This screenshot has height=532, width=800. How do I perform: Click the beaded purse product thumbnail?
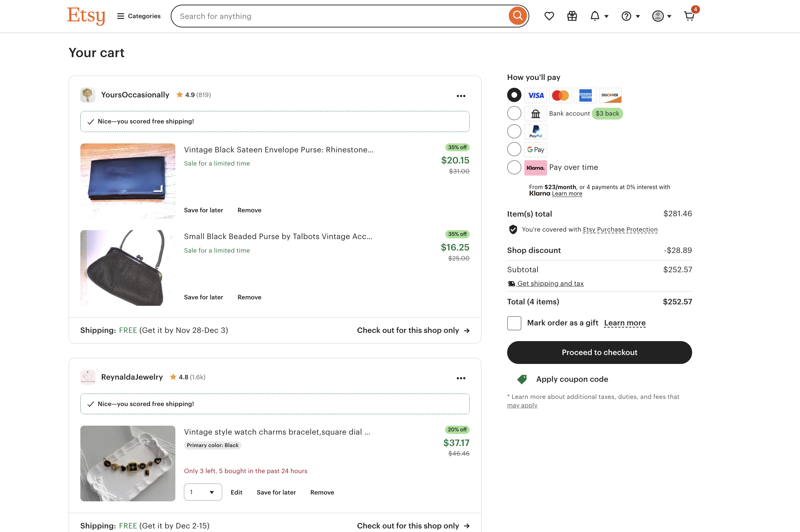[x=127, y=268]
